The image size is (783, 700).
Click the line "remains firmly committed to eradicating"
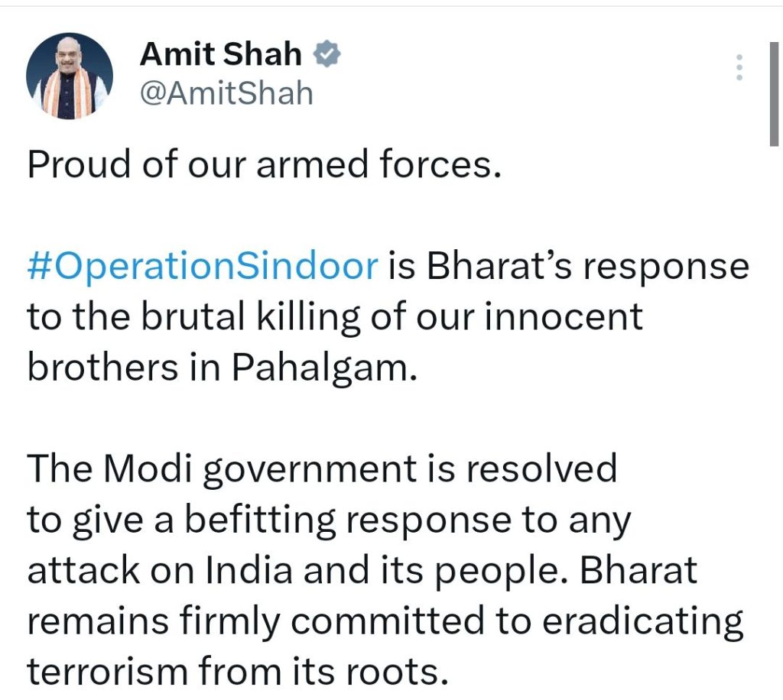tap(385, 621)
